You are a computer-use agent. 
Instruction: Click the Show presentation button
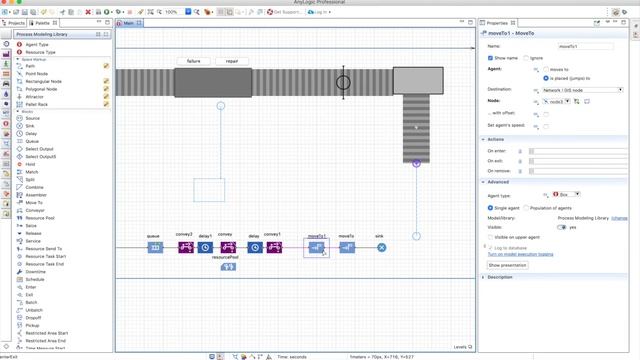tap(507, 265)
